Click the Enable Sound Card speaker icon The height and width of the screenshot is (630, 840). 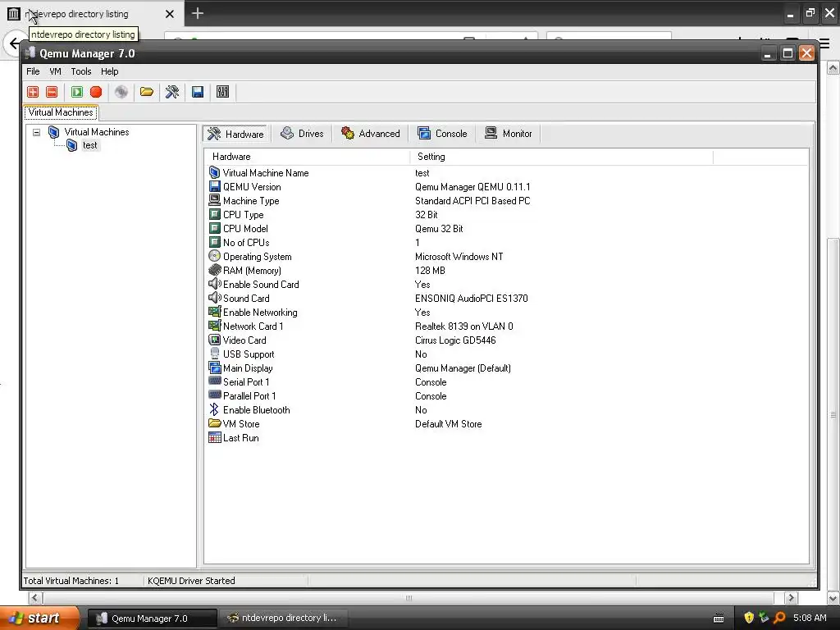pos(214,284)
